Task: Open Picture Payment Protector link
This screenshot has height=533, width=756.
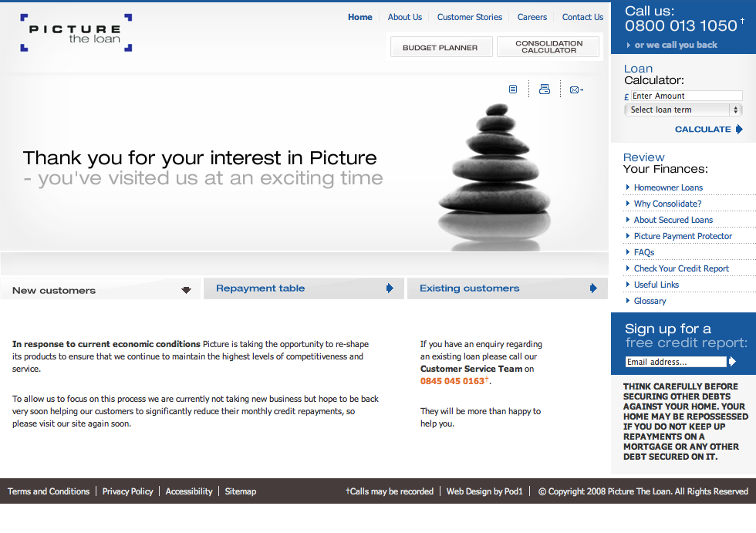Action: [x=683, y=236]
